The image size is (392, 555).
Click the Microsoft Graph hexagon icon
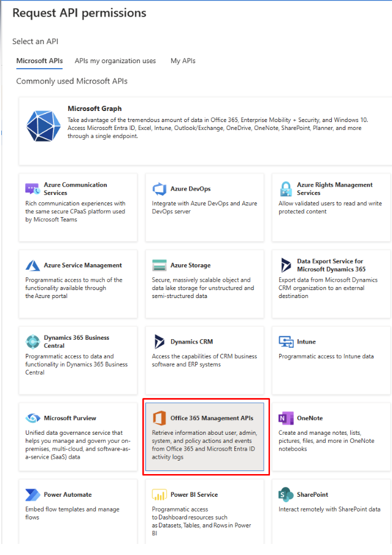pyautogui.click(x=43, y=125)
